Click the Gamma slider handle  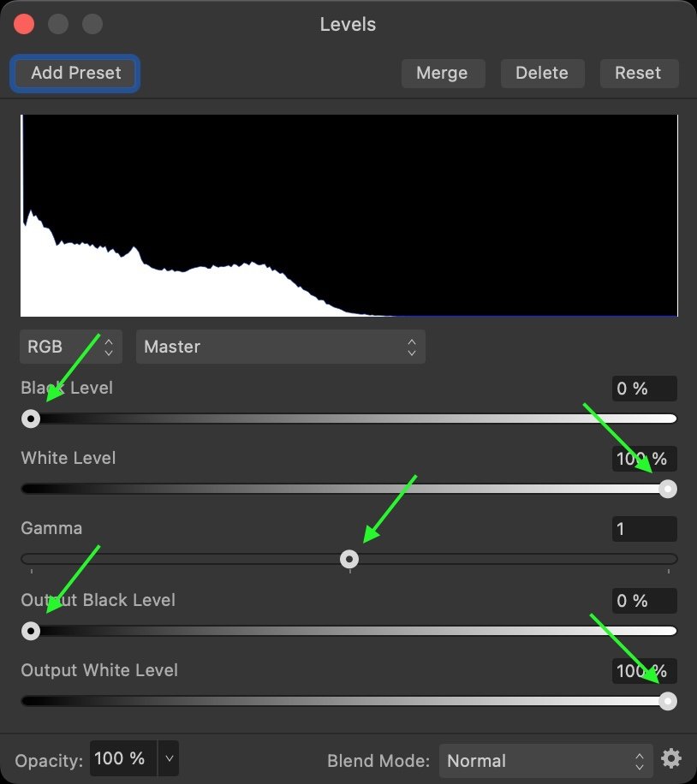(349, 559)
